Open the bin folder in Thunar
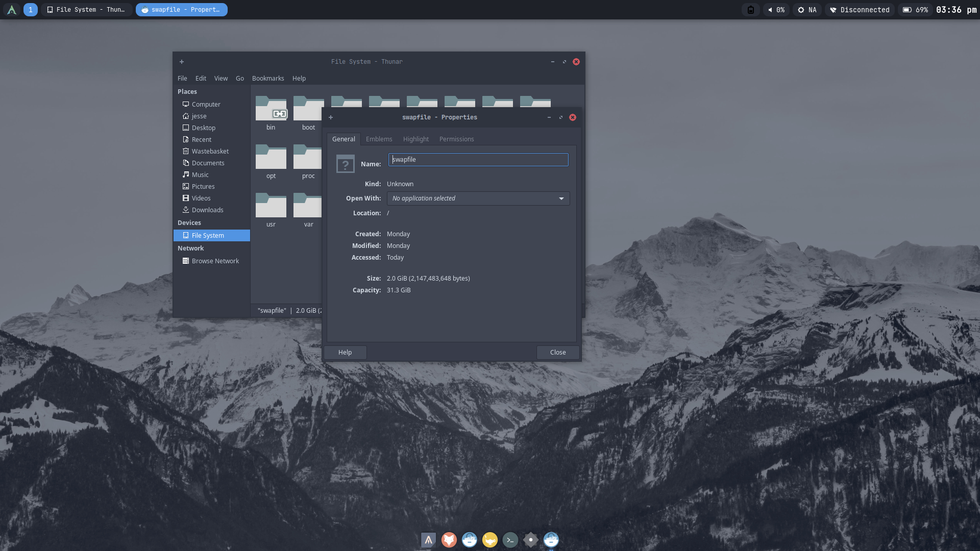980x551 pixels. [x=271, y=109]
